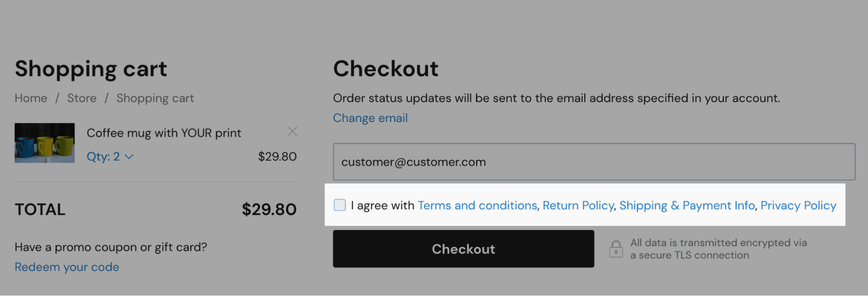Tick the I agree with terms checkbox
This screenshot has width=868, height=296.
pos(340,205)
